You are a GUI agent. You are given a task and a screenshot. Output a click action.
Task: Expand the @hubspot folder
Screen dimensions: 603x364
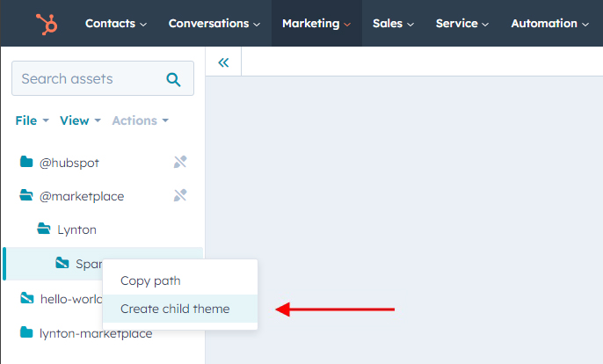click(69, 163)
